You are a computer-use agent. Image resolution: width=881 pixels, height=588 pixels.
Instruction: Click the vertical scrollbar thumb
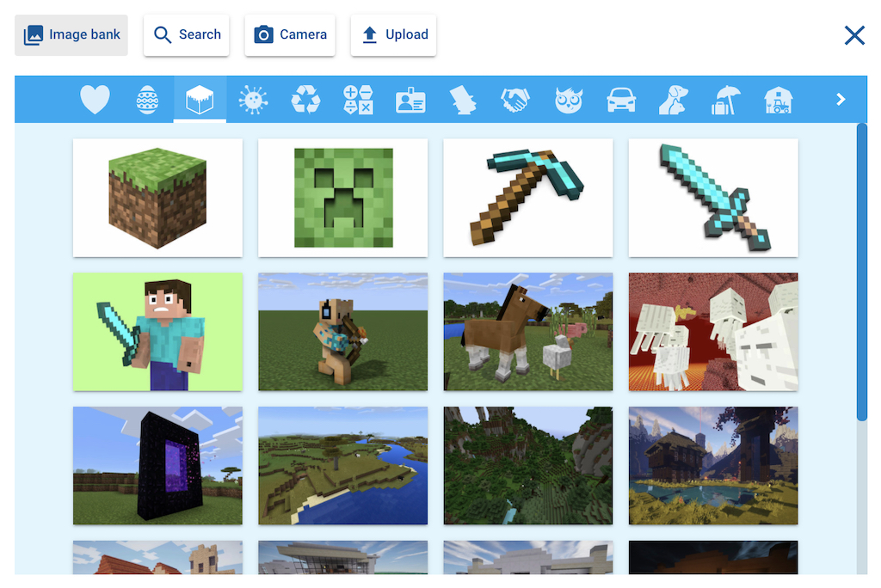pyautogui.click(x=861, y=272)
